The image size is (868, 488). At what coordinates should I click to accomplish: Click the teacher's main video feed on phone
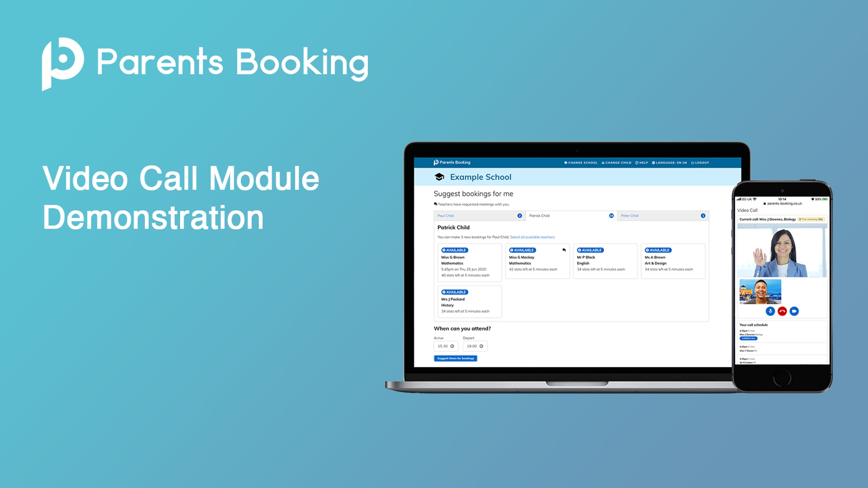click(782, 251)
